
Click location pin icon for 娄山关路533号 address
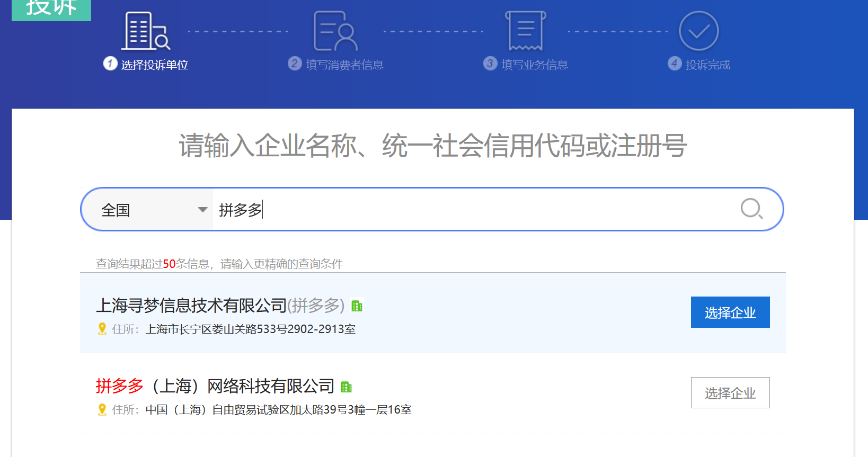coord(102,329)
